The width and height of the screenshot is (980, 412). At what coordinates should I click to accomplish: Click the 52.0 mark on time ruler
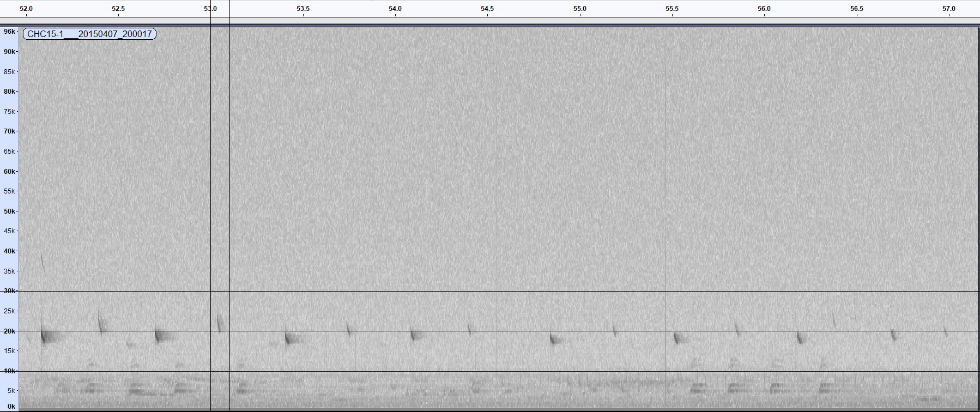pos(26,9)
